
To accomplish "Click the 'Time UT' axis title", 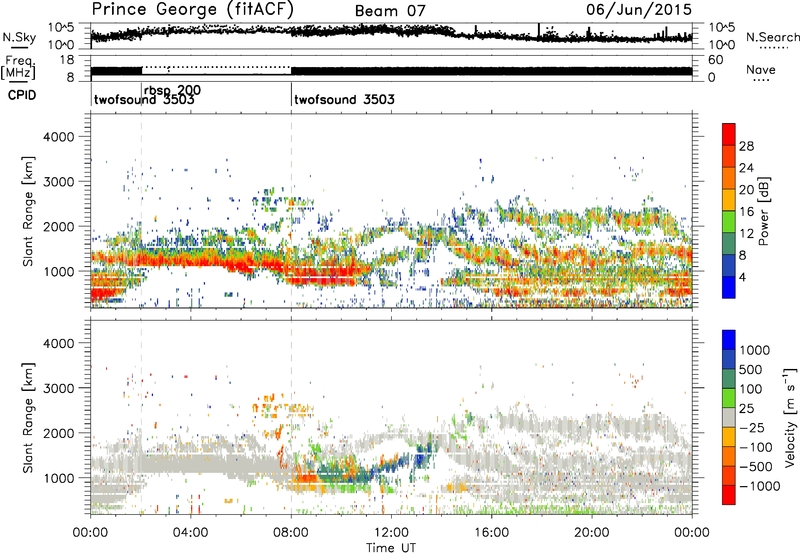I will (x=391, y=547).
